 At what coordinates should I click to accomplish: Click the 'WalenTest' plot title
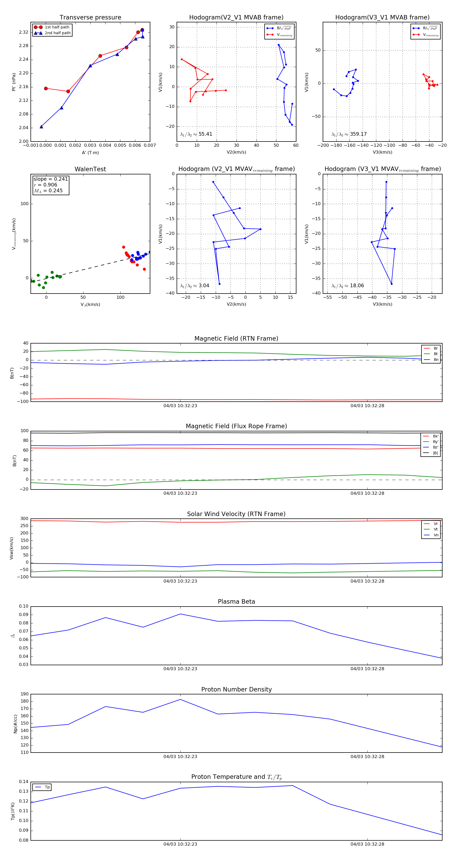[x=90, y=169]
